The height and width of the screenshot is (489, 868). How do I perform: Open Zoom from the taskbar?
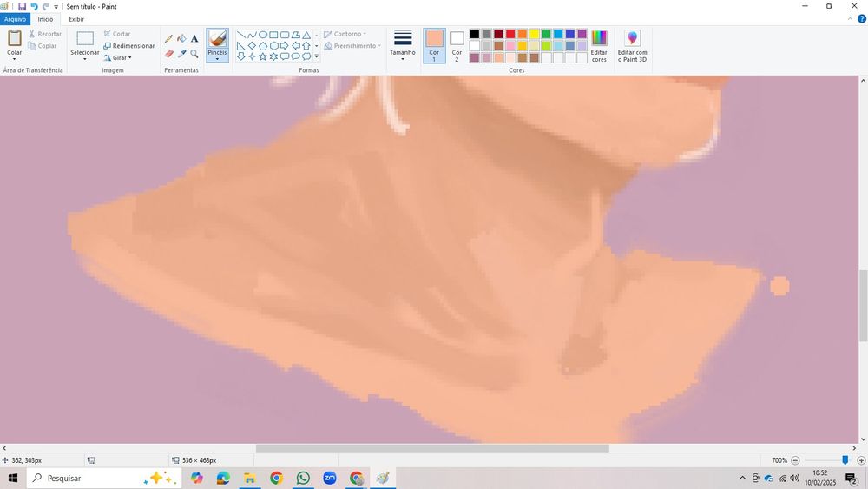coord(329,478)
